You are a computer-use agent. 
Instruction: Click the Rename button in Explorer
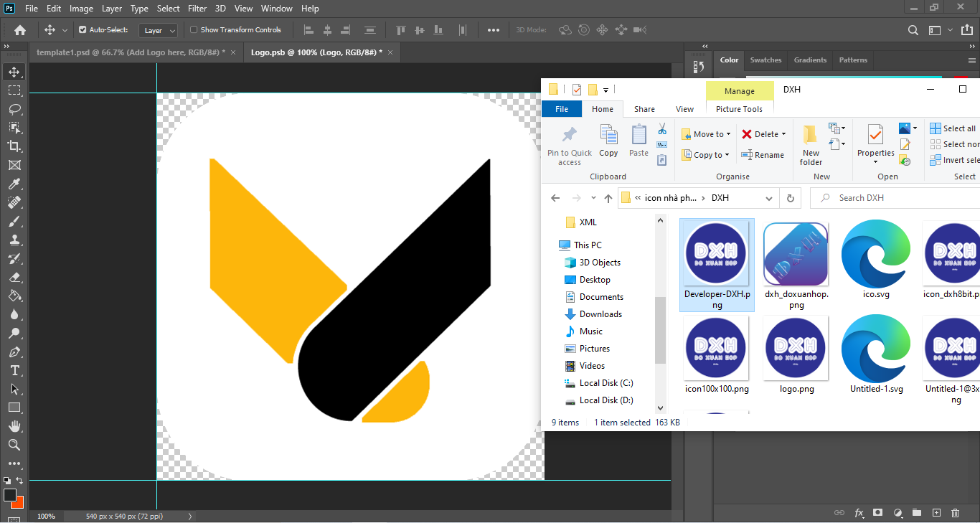pos(763,155)
